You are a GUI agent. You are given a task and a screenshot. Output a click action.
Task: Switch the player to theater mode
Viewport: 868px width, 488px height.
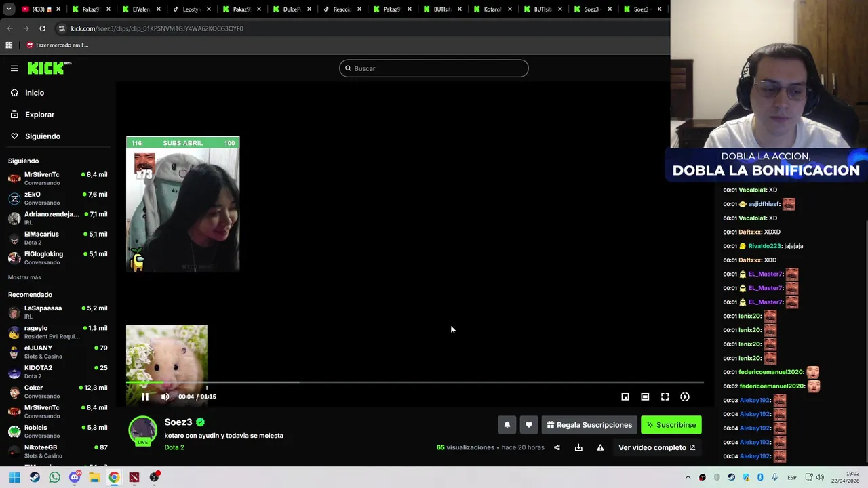tap(645, 396)
